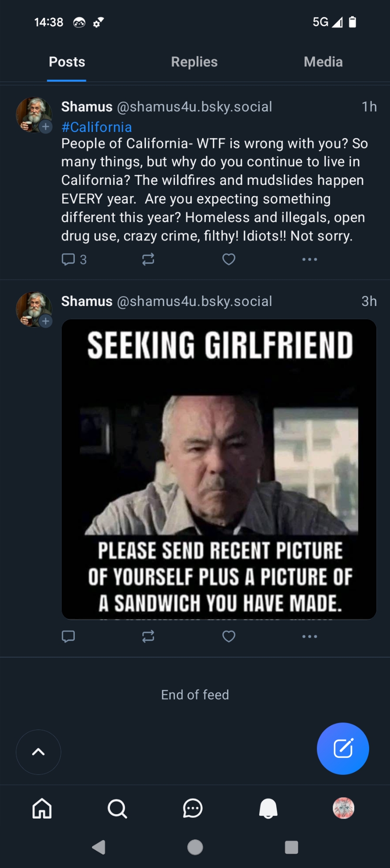Open the Seeking Girlfriend meme image
The height and width of the screenshot is (868, 390).
(219, 469)
